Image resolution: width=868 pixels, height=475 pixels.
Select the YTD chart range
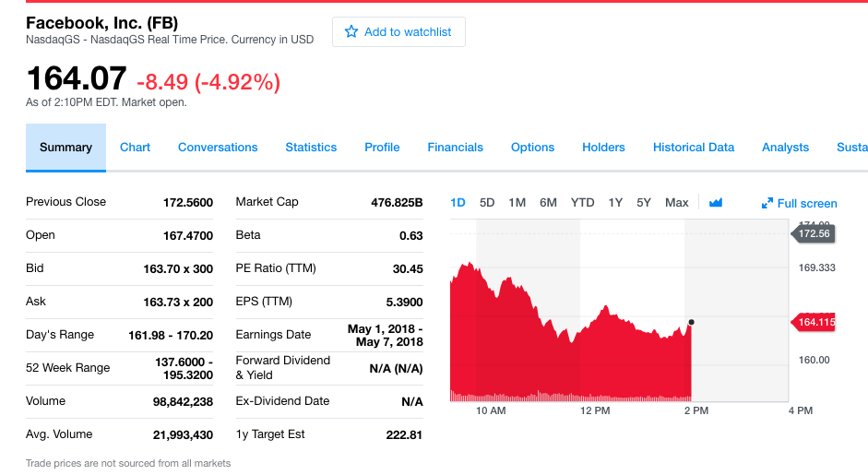pos(582,203)
